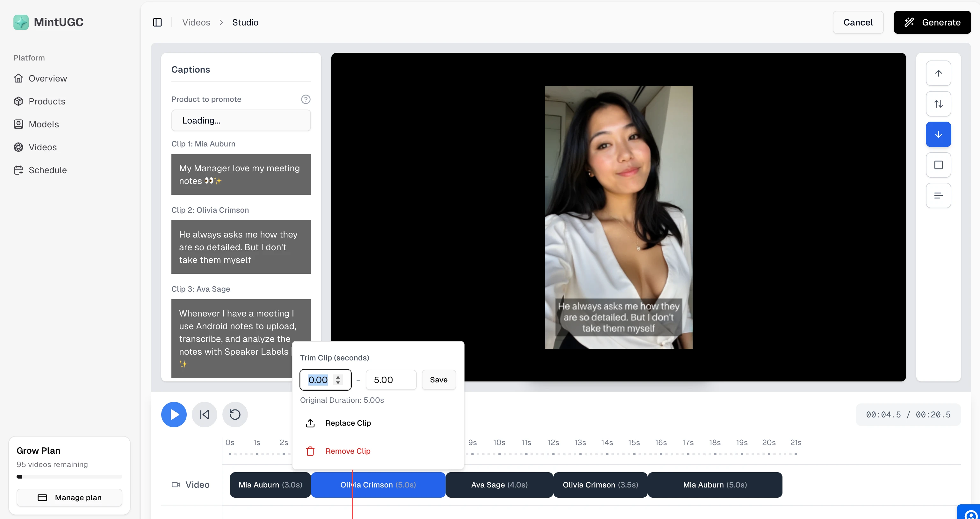Click the Replace Clip upload icon
The height and width of the screenshot is (519, 980).
pos(310,423)
